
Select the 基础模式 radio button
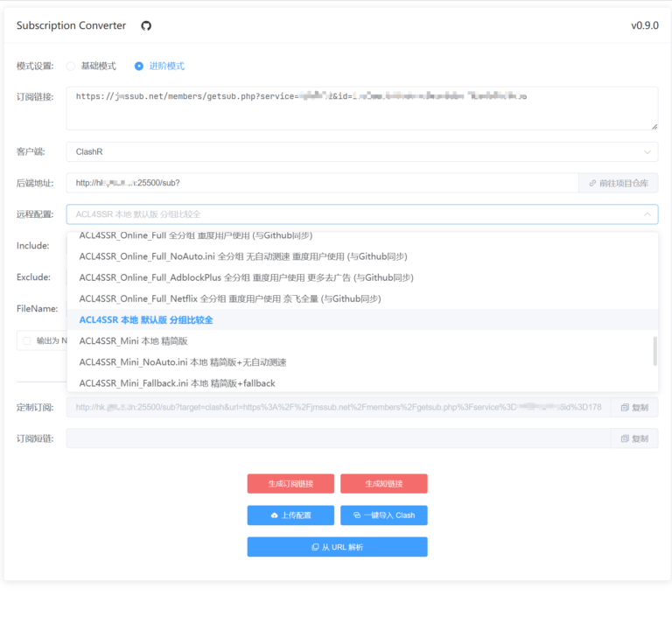[x=71, y=66]
